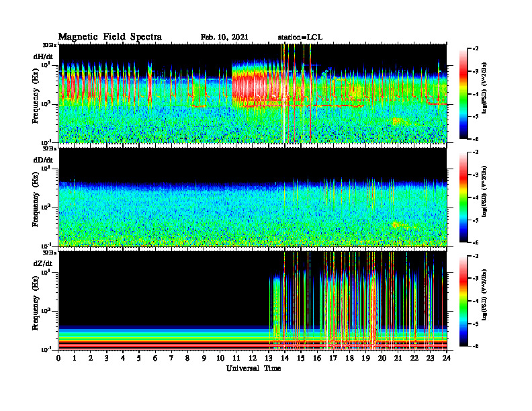Click the hour 3 tick label
532x411 pixels.
tap(107, 358)
